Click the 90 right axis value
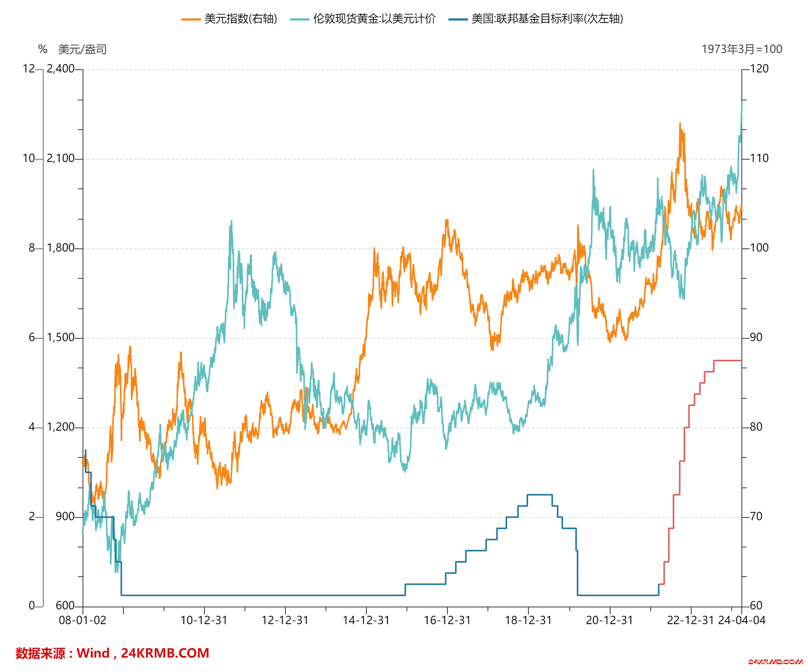 pyautogui.click(x=756, y=338)
